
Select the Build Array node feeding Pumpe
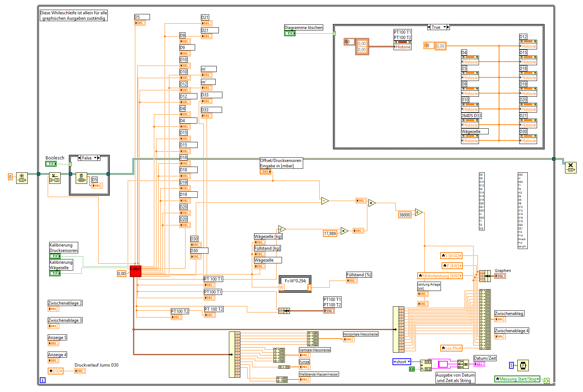coord(284,367)
